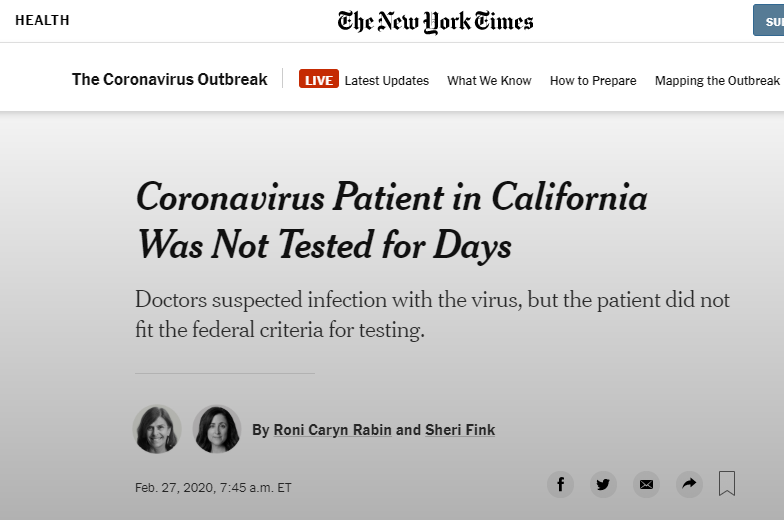Click the Feb. 27, 2020 publication timestamp
Viewport: 784px width, 520px height.
(213, 488)
